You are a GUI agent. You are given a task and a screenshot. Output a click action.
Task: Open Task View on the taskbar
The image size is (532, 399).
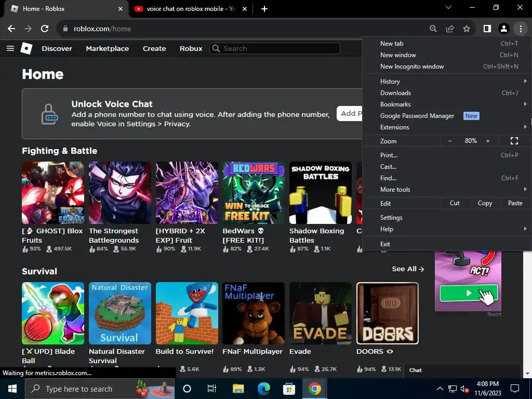(212, 389)
